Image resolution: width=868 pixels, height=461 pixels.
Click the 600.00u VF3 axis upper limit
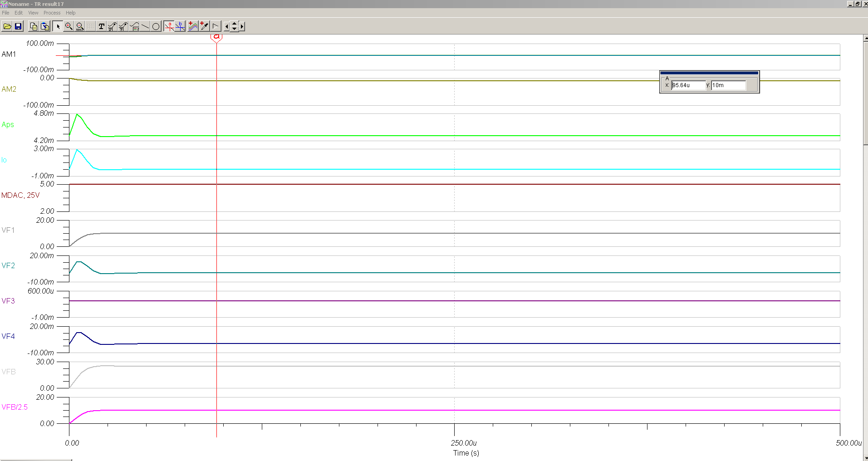41,291
